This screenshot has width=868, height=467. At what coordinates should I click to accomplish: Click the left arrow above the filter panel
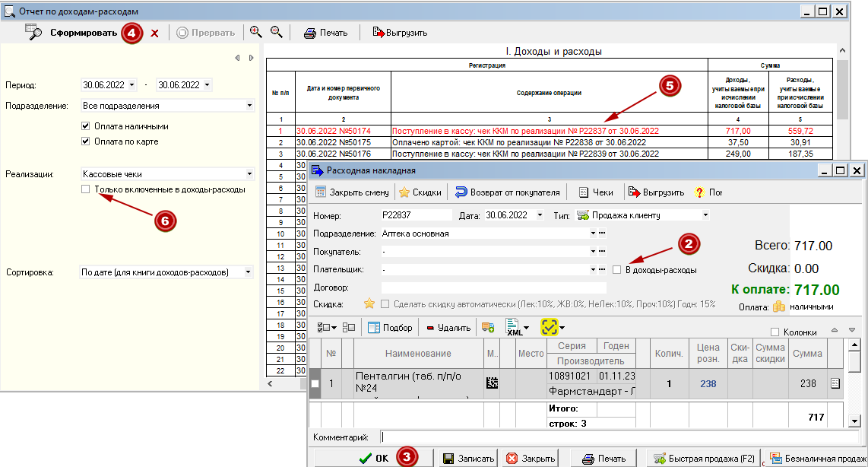[x=237, y=58]
